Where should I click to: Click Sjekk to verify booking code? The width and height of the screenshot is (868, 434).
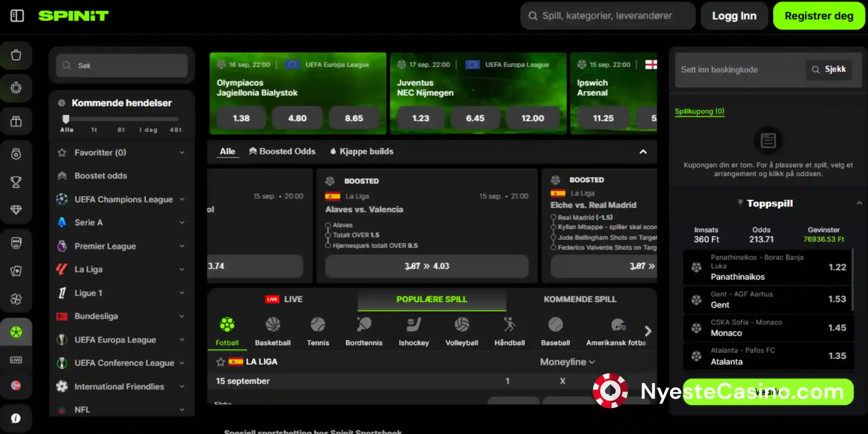pos(829,69)
